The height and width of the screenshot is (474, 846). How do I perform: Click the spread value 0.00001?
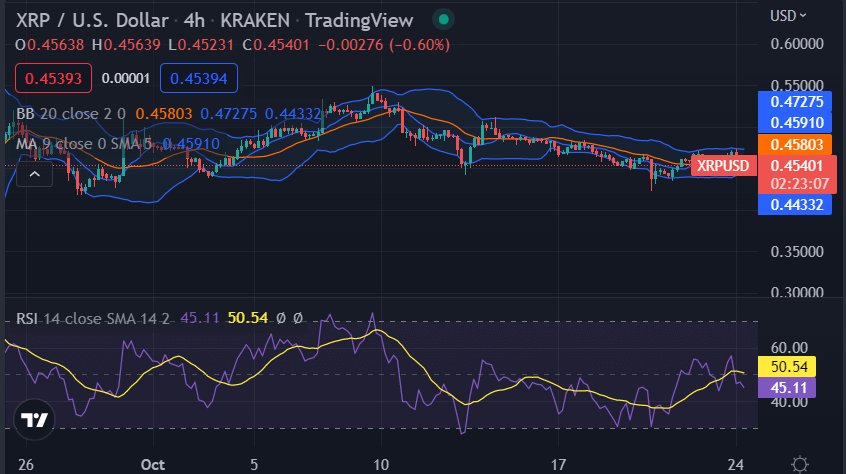126,78
